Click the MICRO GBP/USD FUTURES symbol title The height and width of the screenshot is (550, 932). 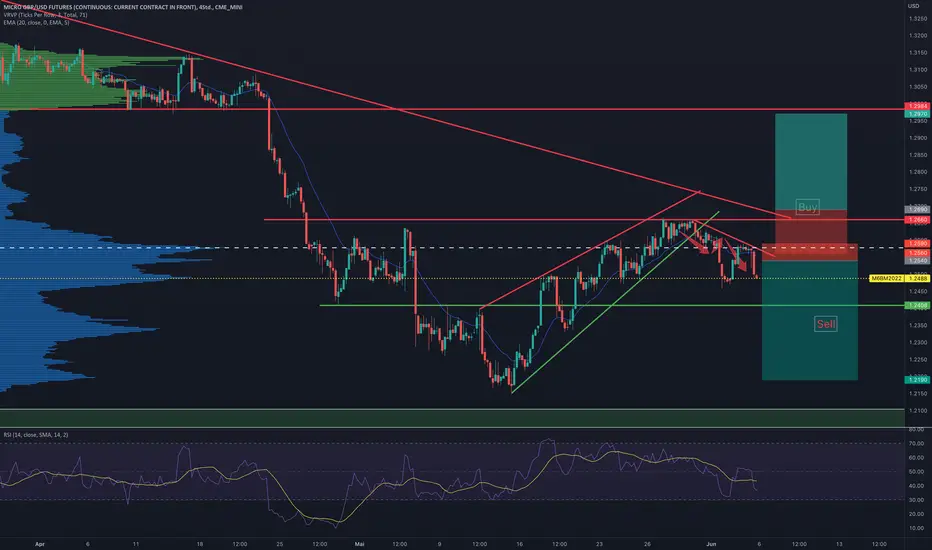[x=123, y=7]
